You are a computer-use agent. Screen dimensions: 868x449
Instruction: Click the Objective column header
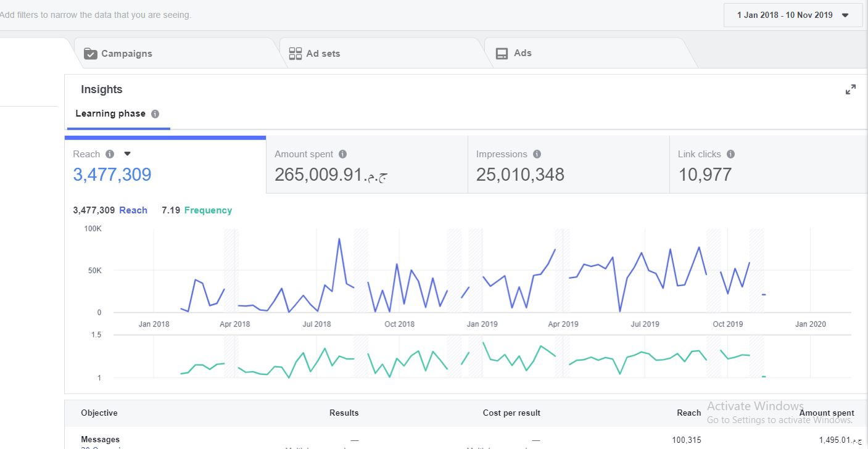99,413
